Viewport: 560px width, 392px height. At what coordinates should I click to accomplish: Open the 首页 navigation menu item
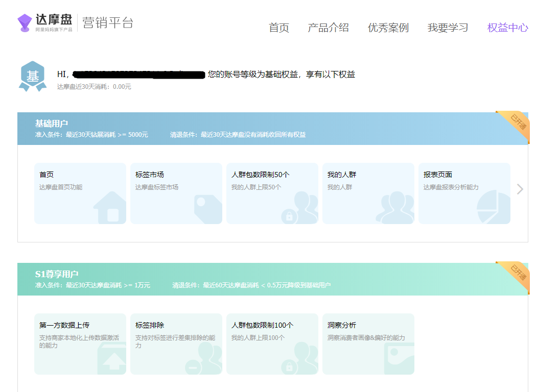279,28
